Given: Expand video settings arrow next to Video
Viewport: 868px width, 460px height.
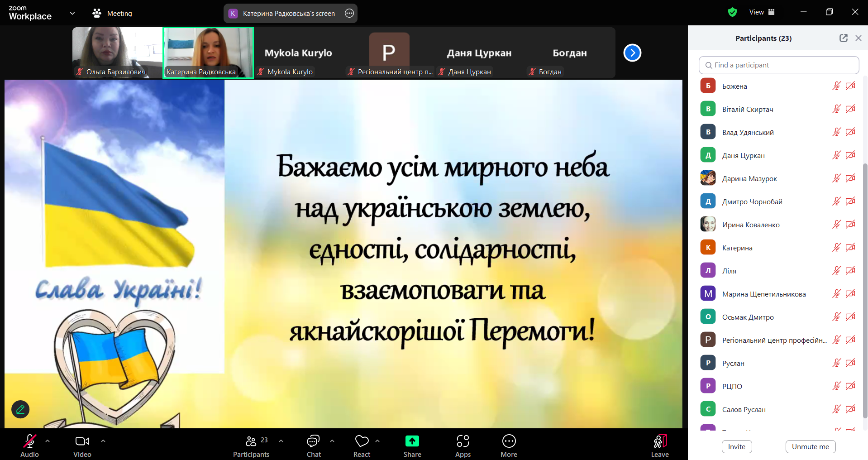Looking at the screenshot, I should pos(103,441).
